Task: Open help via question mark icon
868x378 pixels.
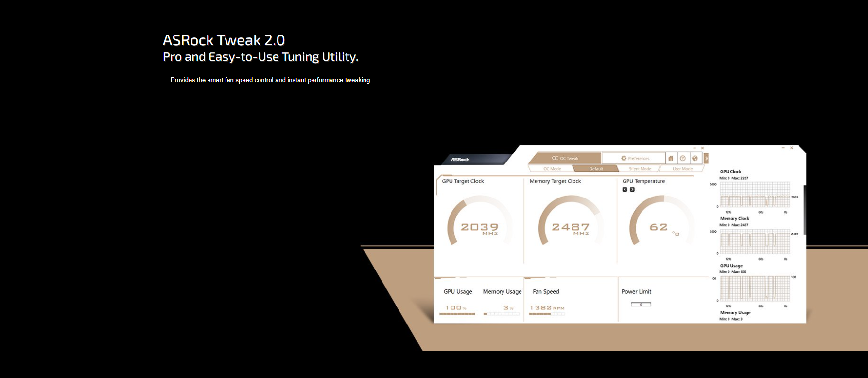Action: coord(683,158)
